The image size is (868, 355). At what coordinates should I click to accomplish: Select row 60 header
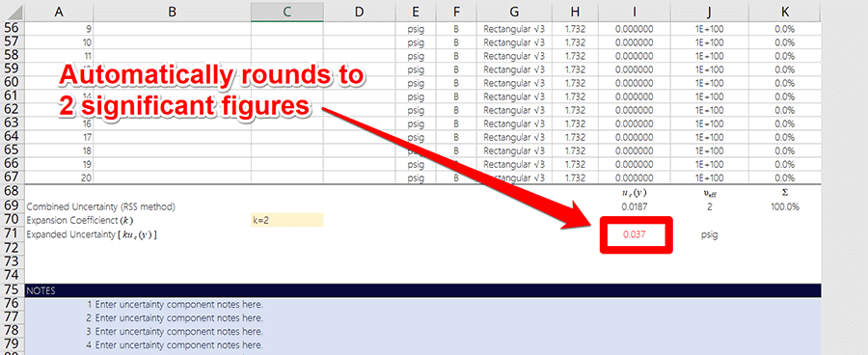[13, 83]
